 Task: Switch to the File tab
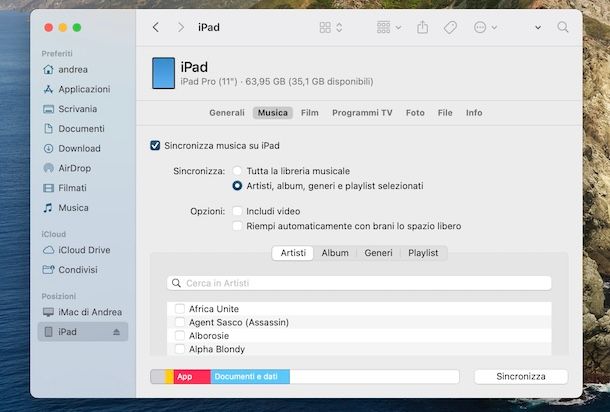[445, 113]
